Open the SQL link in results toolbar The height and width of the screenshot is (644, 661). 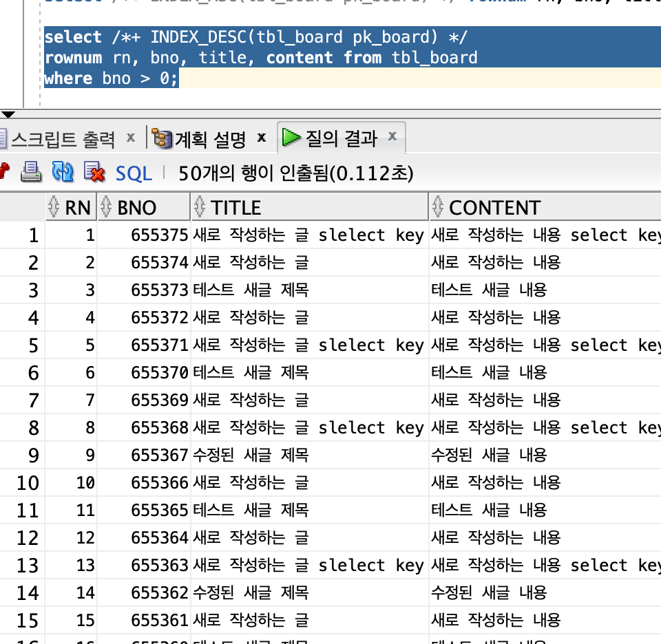134,173
